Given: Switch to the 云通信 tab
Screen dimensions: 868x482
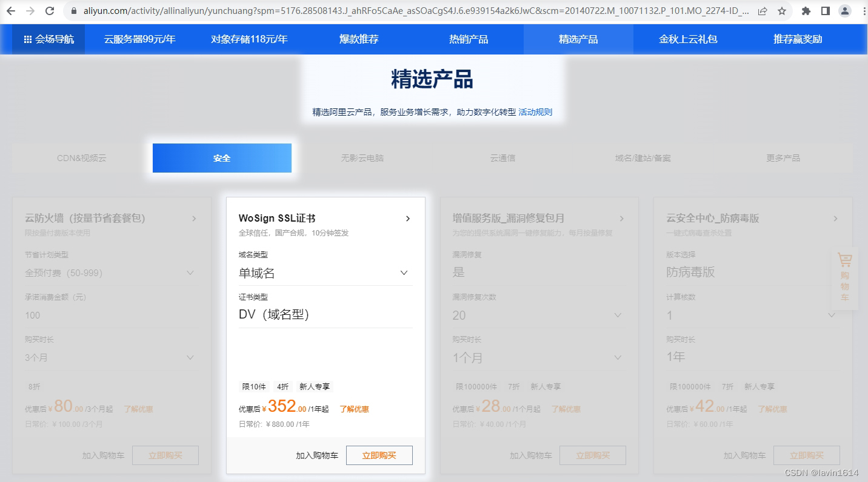Looking at the screenshot, I should point(502,158).
